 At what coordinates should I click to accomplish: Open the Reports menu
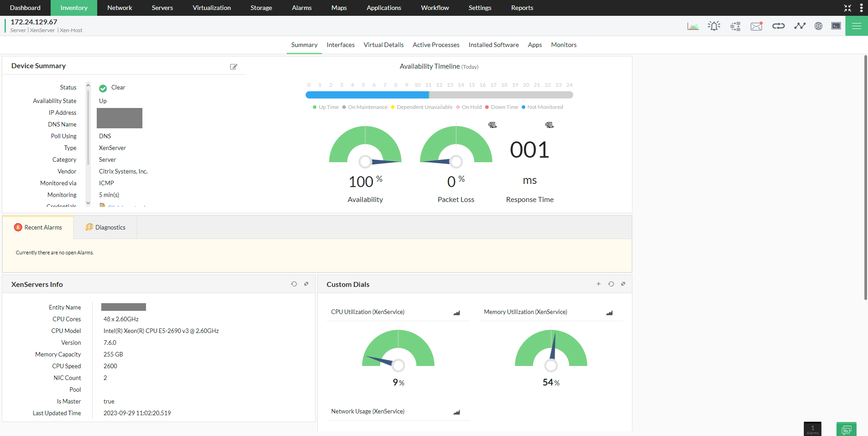(x=522, y=8)
